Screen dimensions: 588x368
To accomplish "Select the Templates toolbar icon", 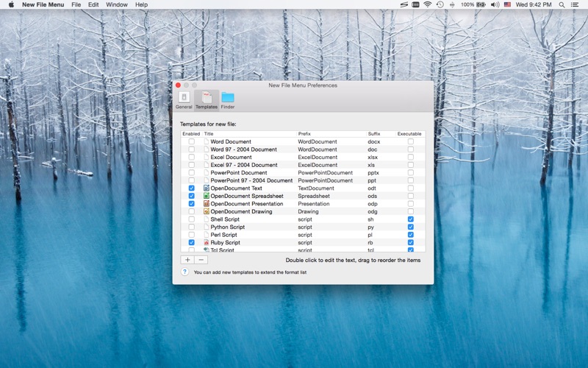I will click(x=207, y=100).
